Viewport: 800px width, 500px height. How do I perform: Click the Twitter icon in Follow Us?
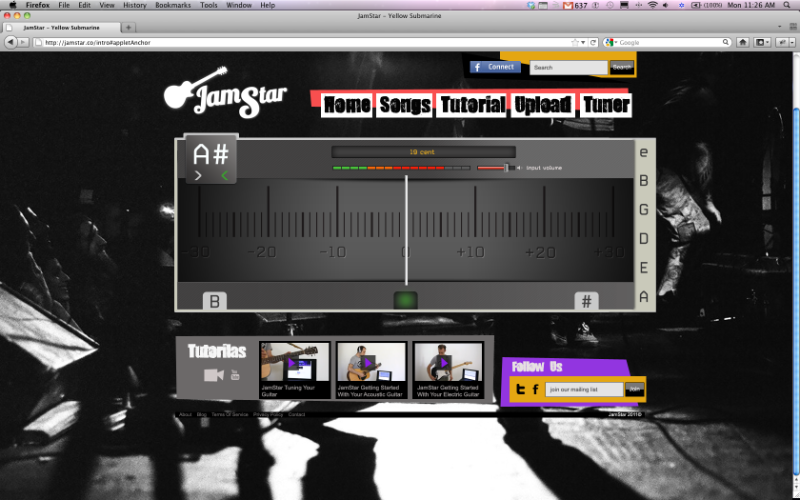[520, 389]
